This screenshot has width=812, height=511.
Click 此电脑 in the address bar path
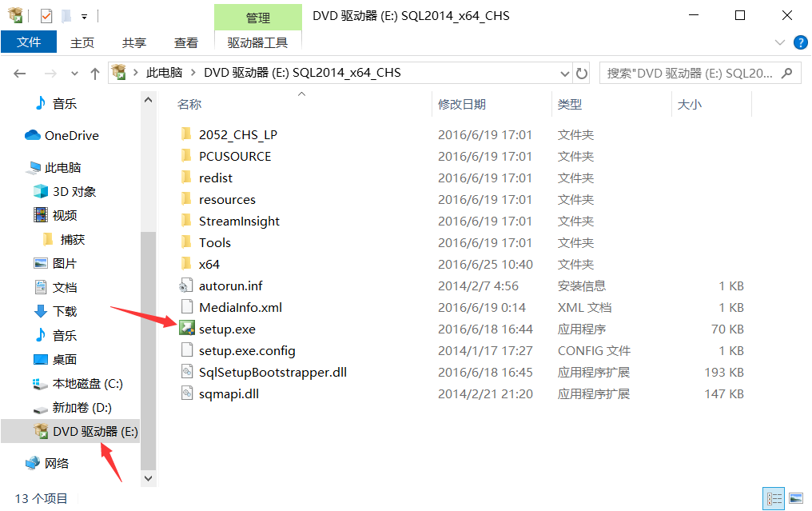click(164, 73)
